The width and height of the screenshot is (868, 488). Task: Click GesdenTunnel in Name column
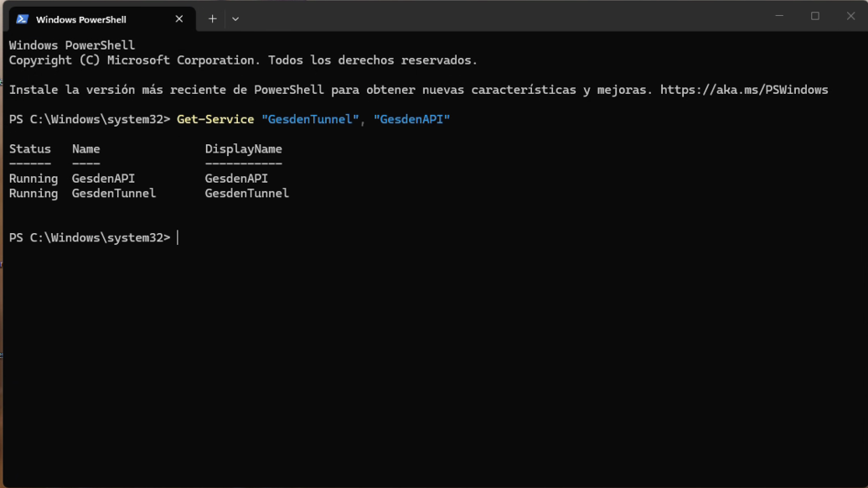click(114, 194)
